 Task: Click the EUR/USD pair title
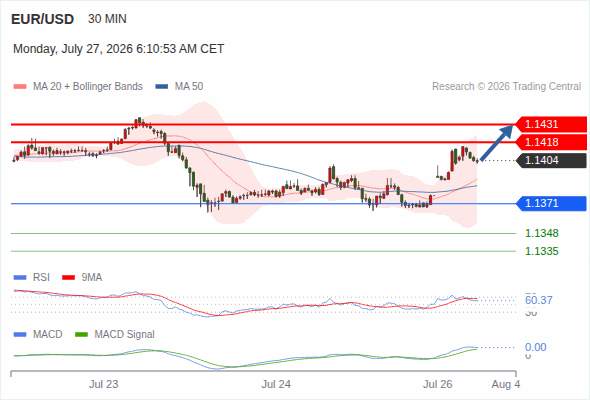click(x=43, y=19)
